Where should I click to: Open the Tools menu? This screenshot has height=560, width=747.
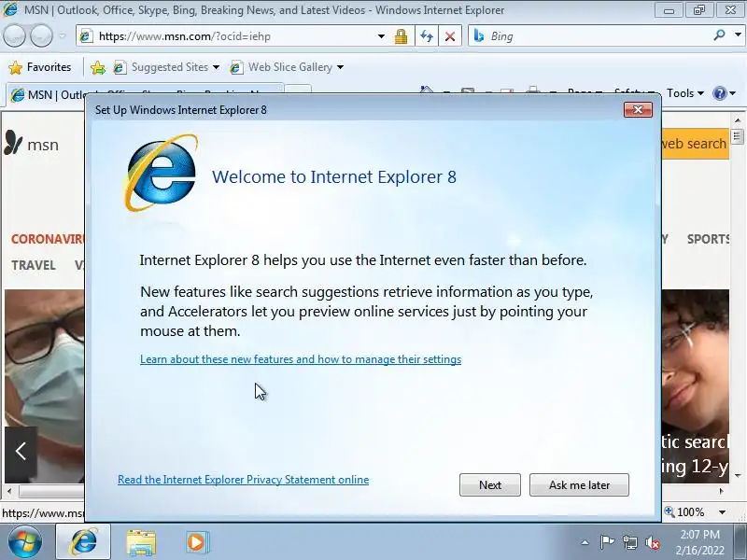coord(685,93)
